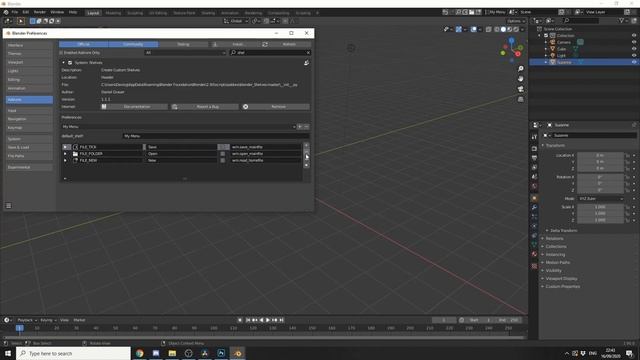Open the Experimental preferences section
This screenshot has height=360, width=640.
click(29, 167)
